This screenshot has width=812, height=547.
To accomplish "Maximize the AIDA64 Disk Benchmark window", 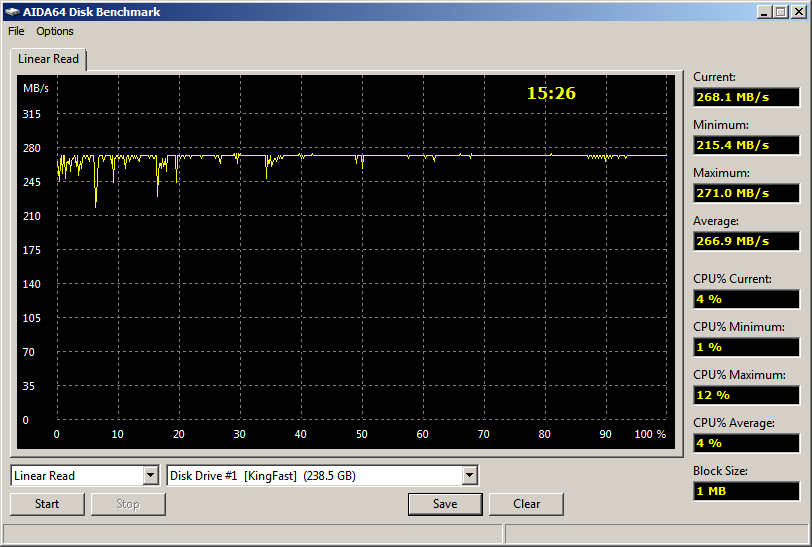I will (781, 11).
